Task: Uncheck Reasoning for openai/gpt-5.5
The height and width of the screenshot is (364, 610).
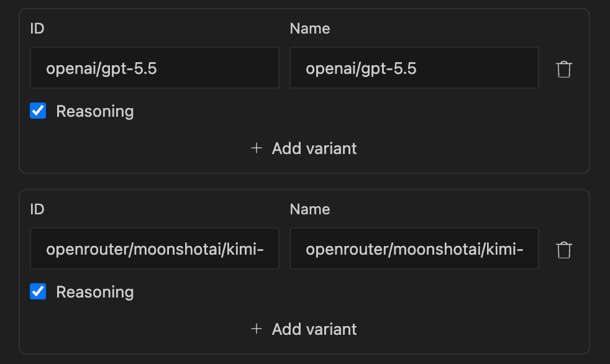Action: pos(38,111)
